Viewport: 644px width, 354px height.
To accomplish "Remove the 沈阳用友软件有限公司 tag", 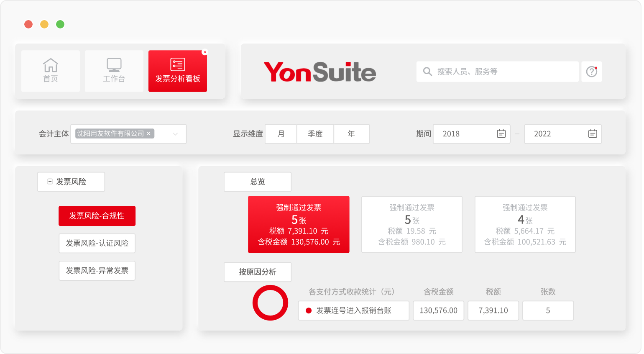I will 148,134.
